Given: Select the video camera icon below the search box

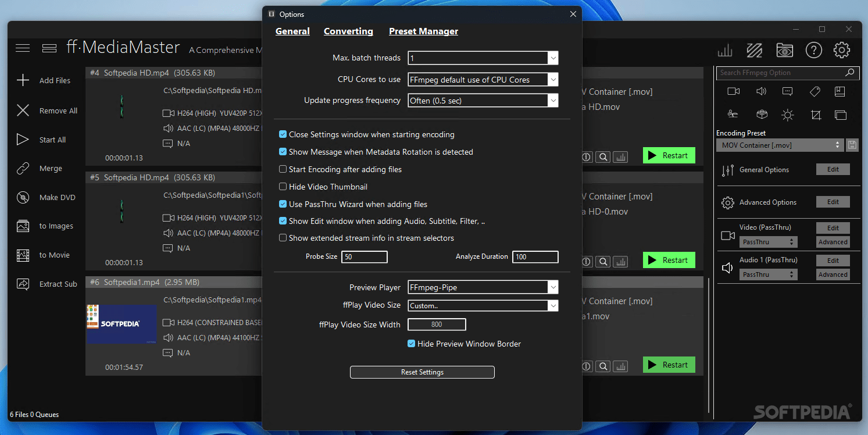Looking at the screenshot, I should pos(734,91).
